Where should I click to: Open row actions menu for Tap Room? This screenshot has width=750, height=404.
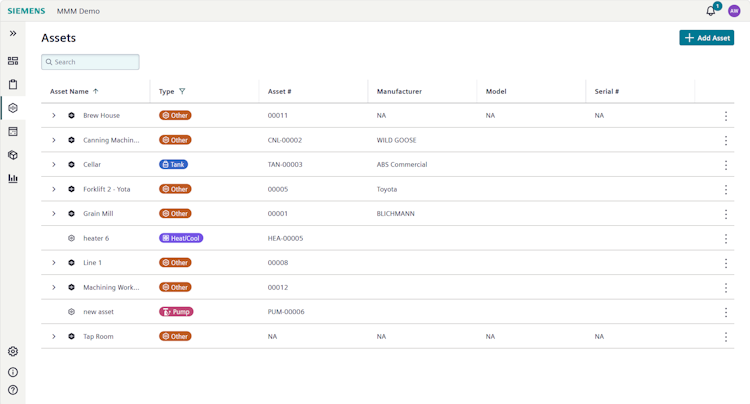click(x=726, y=337)
